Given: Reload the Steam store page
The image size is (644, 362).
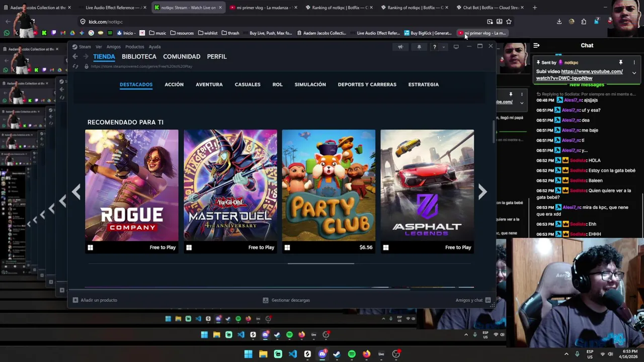Looking at the screenshot, I should point(75,66).
